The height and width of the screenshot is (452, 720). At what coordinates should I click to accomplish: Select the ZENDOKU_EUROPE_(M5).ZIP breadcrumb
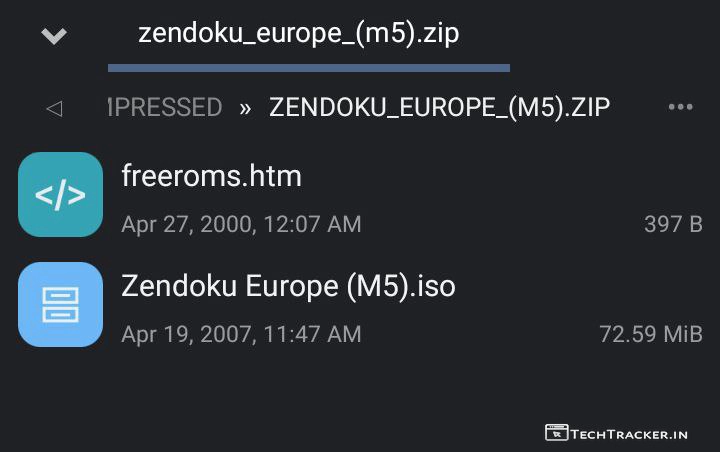pyautogui.click(x=439, y=108)
